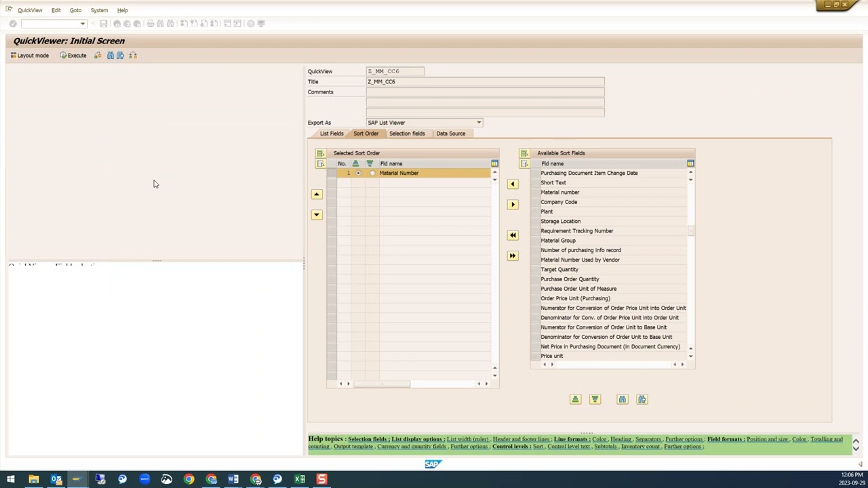Open the Header and footer lines help link
Screen dimensions: 868x488
[521, 439]
